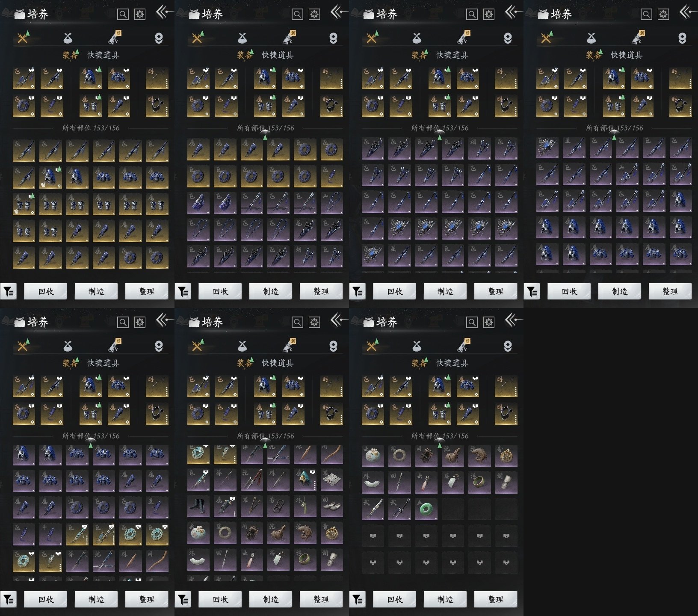The image size is (698, 616).
Task: Pick the fully visible green jade ring item
Action: click(426, 509)
